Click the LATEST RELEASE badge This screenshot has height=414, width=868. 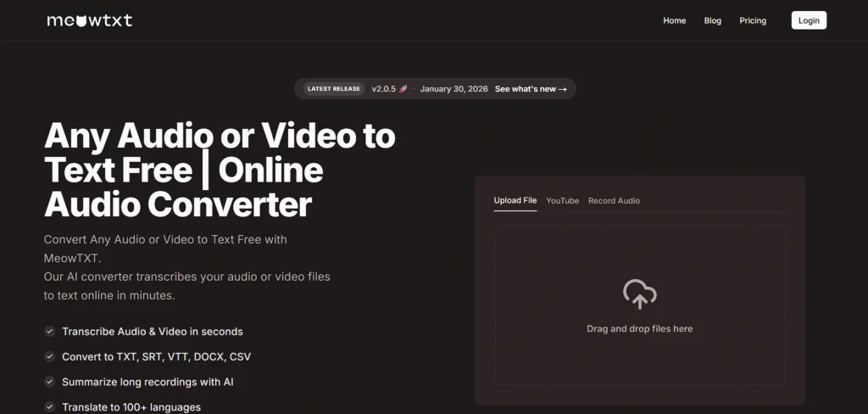[x=334, y=89]
